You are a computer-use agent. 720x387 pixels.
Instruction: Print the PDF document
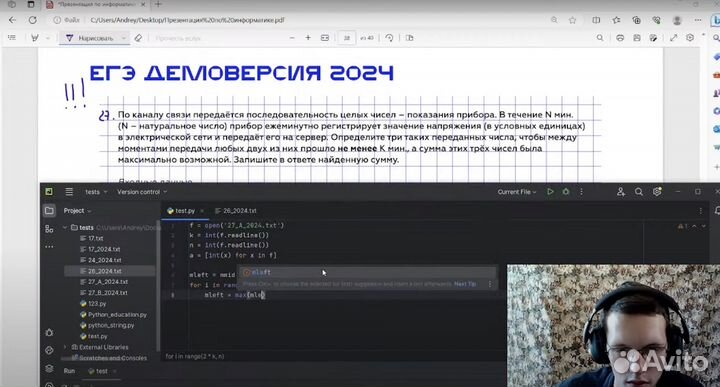pos(620,38)
